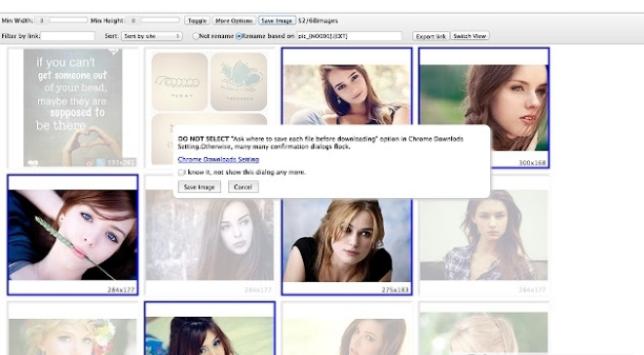
Task: Select the flower crown girl thumbnail
Action: pyautogui.click(x=73, y=329)
